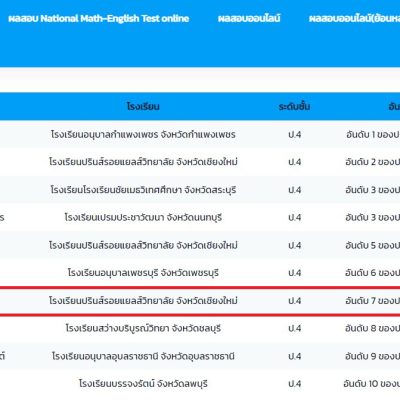Click อันดับ 10 ranking cell
This screenshot has width=400, height=400.
[x=372, y=384]
